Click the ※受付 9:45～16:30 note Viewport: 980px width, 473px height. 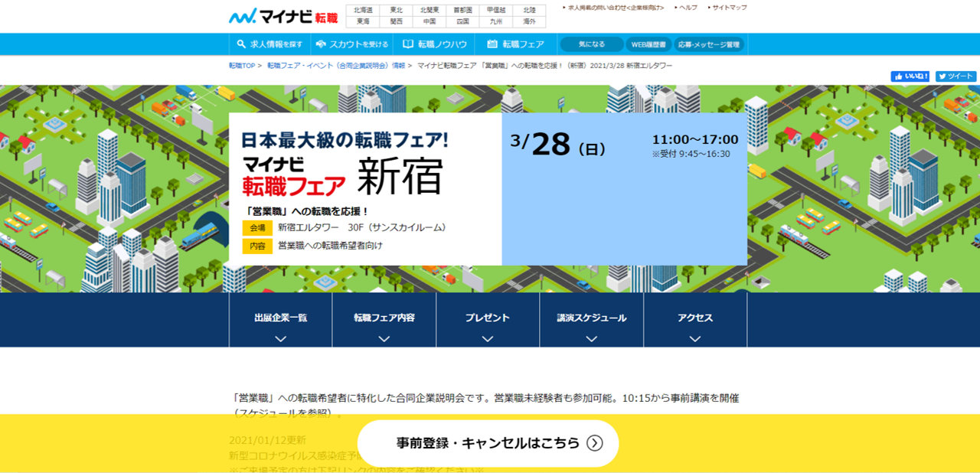click(691, 154)
